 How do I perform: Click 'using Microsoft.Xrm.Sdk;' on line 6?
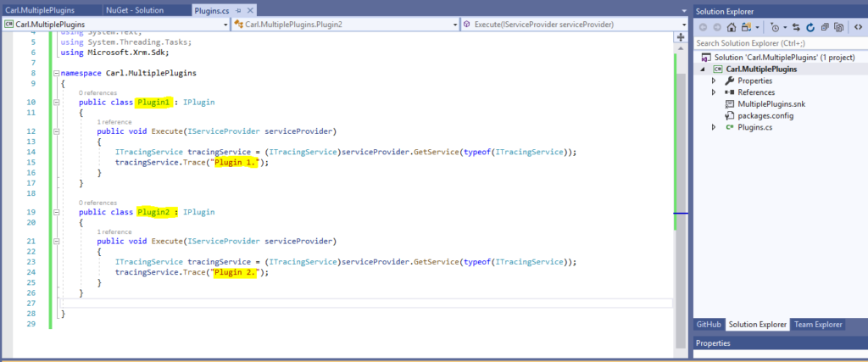coord(114,53)
